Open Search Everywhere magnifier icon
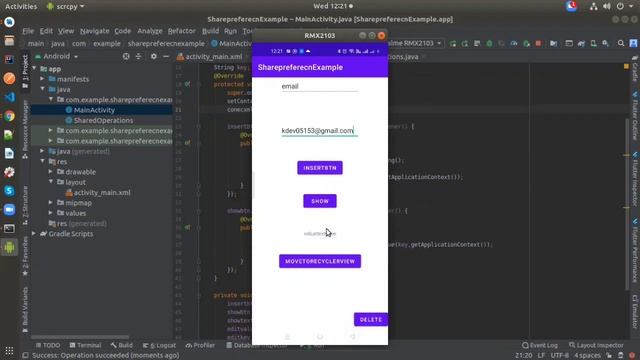 621,43
